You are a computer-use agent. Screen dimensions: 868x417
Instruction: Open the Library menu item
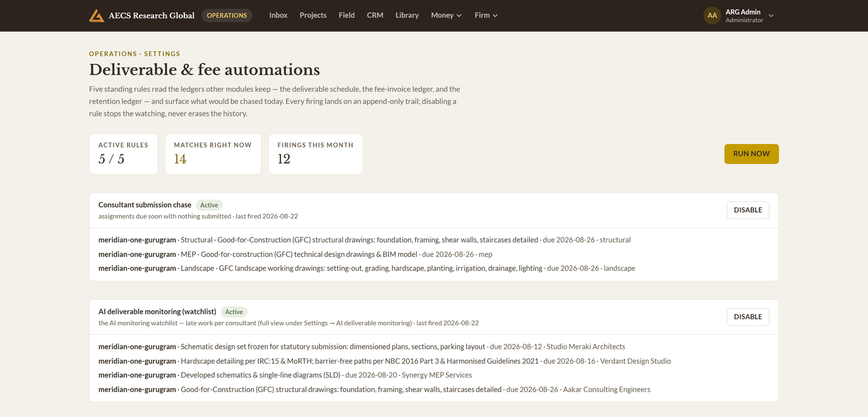(407, 16)
